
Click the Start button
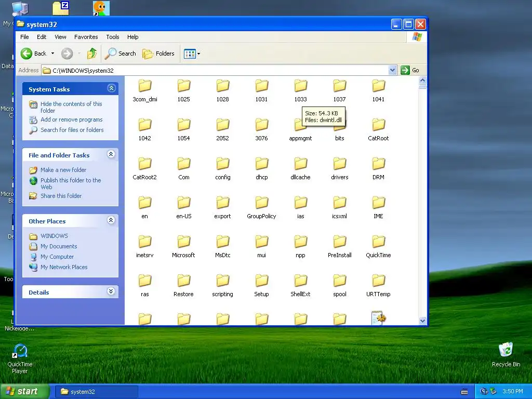(x=24, y=392)
